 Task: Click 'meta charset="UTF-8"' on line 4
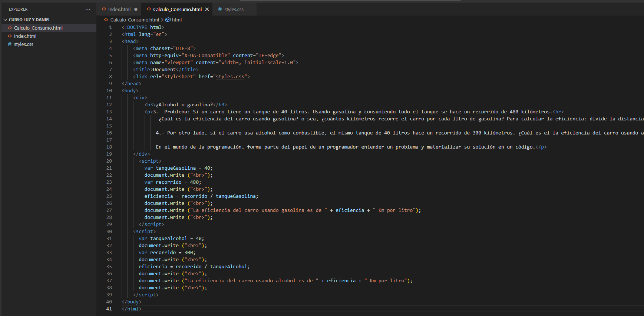pos(164,49)
